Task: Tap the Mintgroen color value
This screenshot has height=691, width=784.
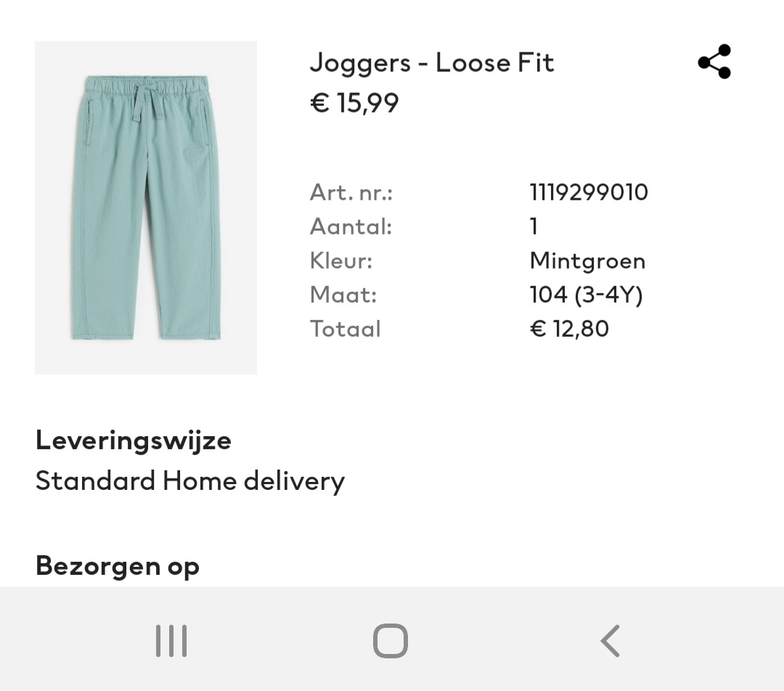Action: (x=587, y=261)
